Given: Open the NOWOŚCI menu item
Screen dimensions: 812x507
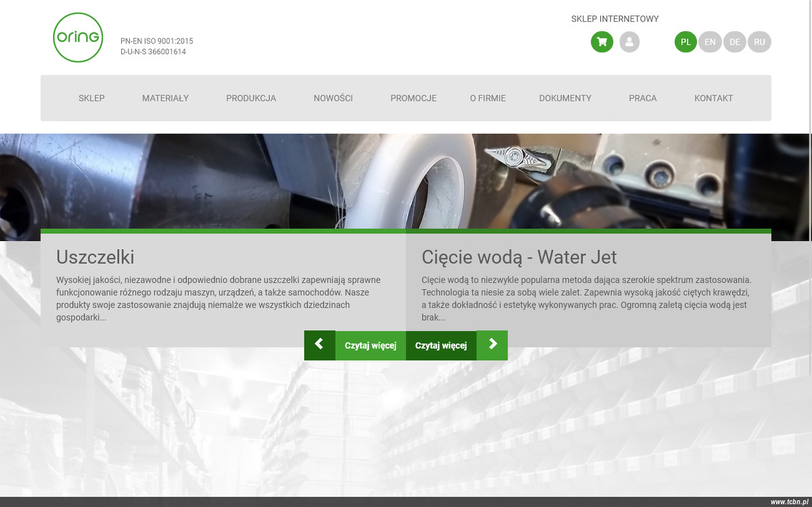Looking at the screenshot, I should (333, 98).
